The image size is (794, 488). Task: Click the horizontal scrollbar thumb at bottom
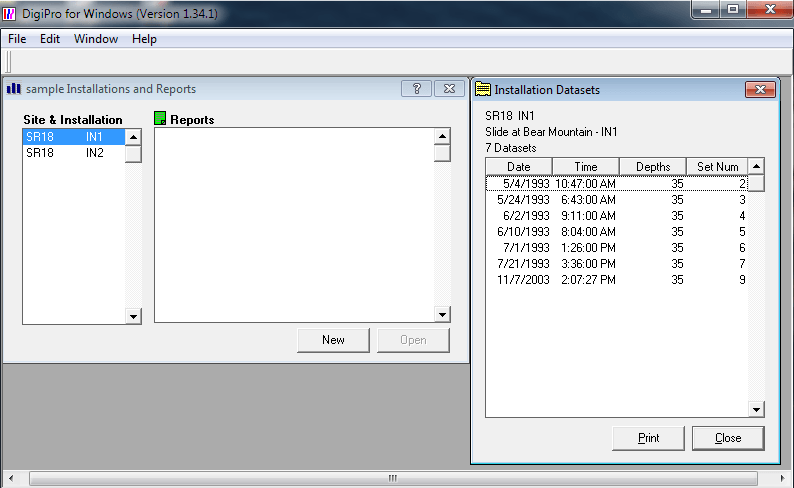click(393, 478)
